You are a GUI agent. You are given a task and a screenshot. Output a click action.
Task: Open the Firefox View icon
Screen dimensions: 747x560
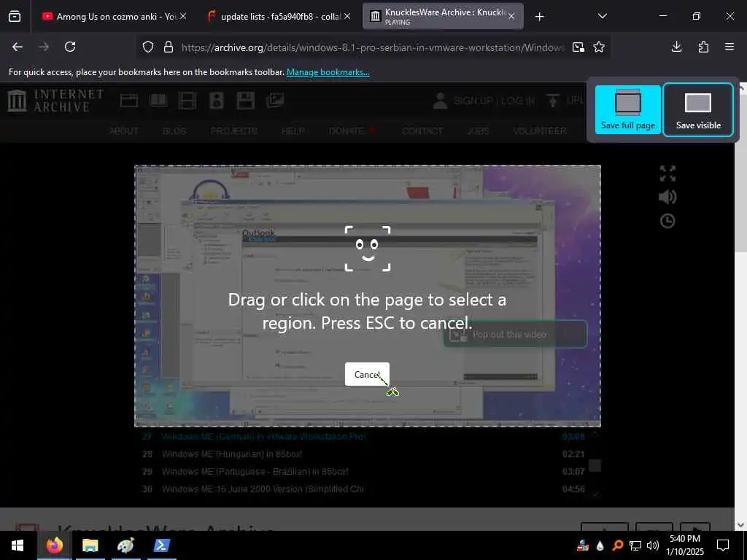pos(15,17)
